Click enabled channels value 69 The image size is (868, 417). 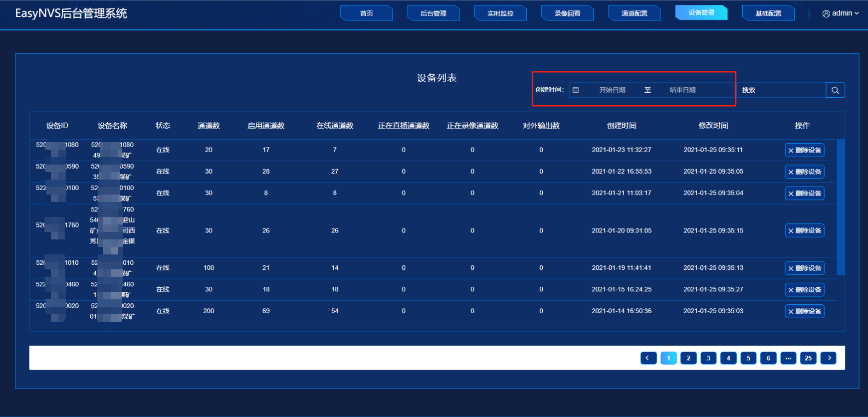click(266, 311)
